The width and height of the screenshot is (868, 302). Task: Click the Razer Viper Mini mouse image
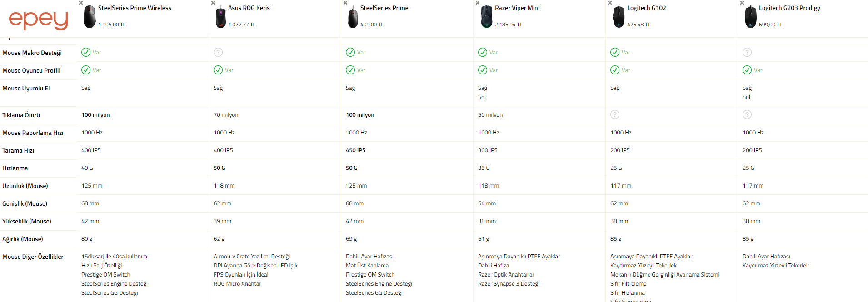tap(486, 17)
